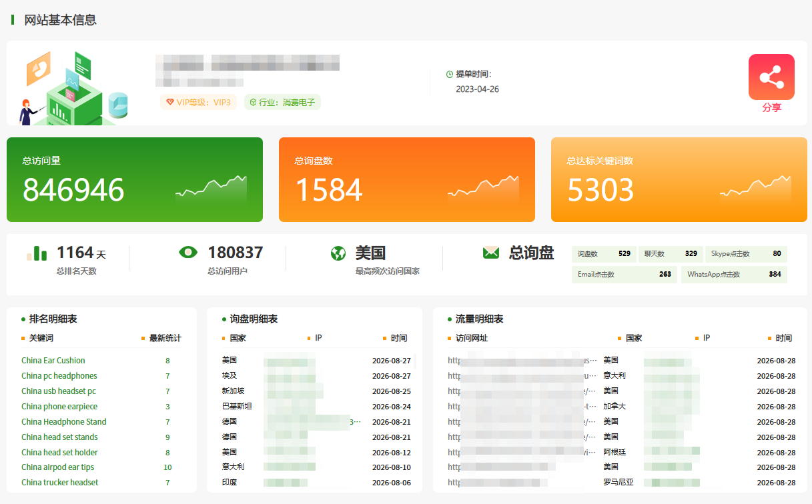The image size is (812, 504).
Task: Click the cube icon in 行业 badge
Action: 254,102
